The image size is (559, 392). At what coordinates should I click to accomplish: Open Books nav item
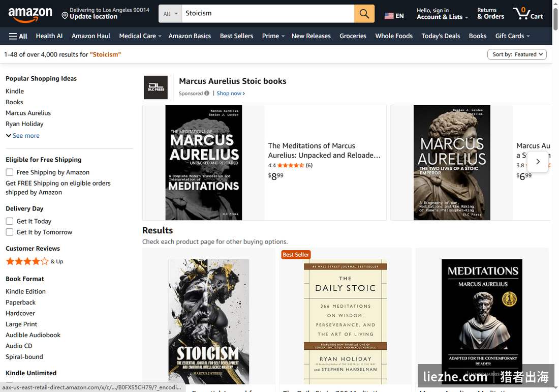[x=478, y=36]
